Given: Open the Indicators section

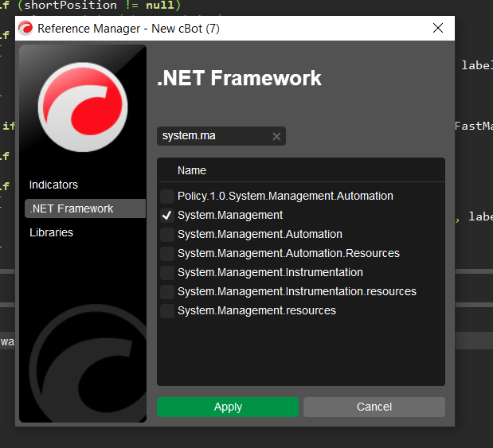Looking at the screenshot, I should click(x=53, y=185).
